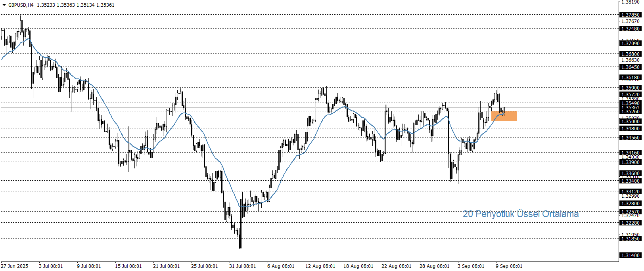Click the chart header dropdown triangle

tap(4, 5)
